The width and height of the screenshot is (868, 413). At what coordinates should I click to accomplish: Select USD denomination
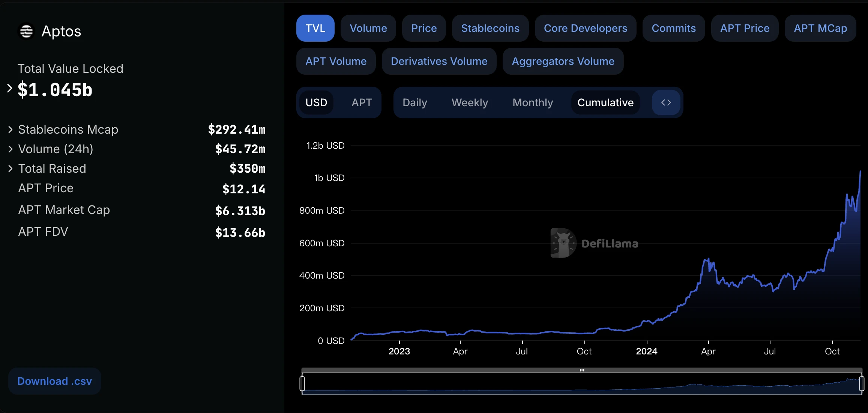pos(316,102)
